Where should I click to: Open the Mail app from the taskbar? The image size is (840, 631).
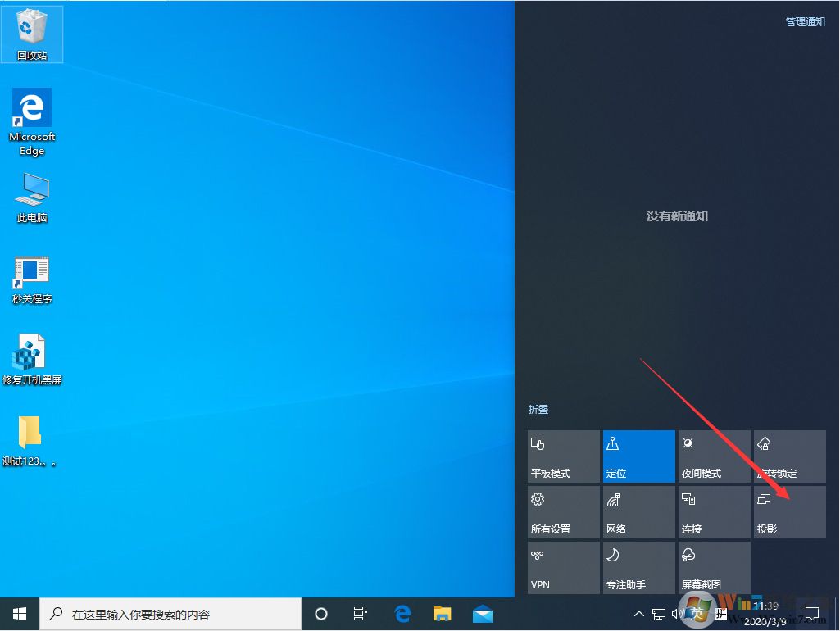483,613
